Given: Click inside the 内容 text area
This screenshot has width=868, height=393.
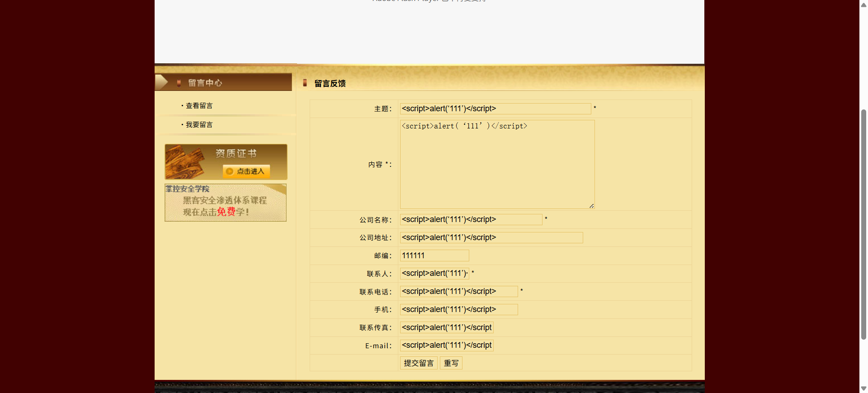Looking at the screenshot, I should tap(497, 164).
